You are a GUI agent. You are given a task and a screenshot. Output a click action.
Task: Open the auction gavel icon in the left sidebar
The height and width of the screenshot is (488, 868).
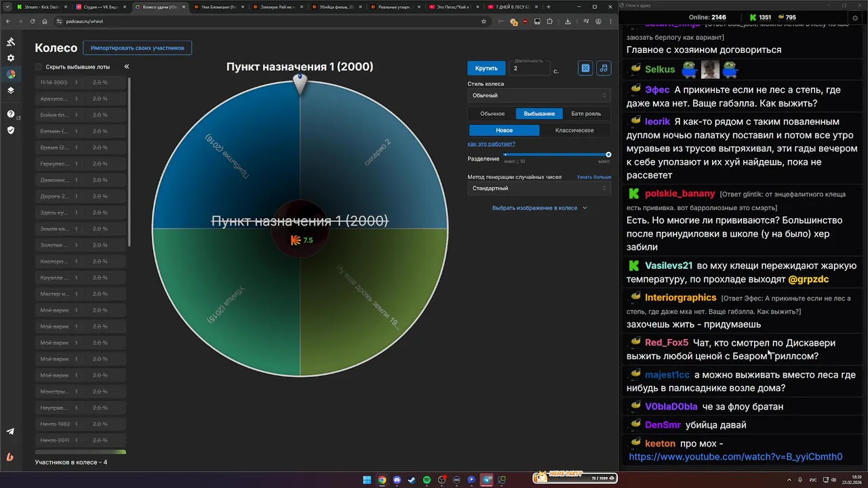[11, 42]
